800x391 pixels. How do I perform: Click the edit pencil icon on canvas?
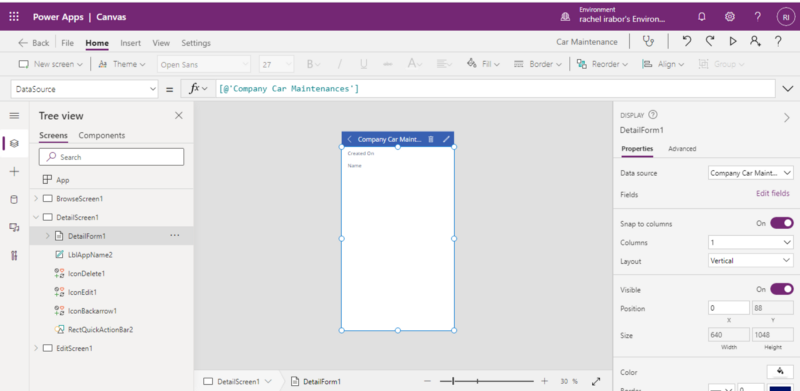point(446,139)
